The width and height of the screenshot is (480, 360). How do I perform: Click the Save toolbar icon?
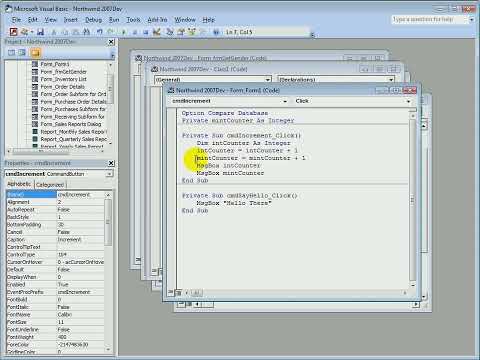tap(40, 32)
